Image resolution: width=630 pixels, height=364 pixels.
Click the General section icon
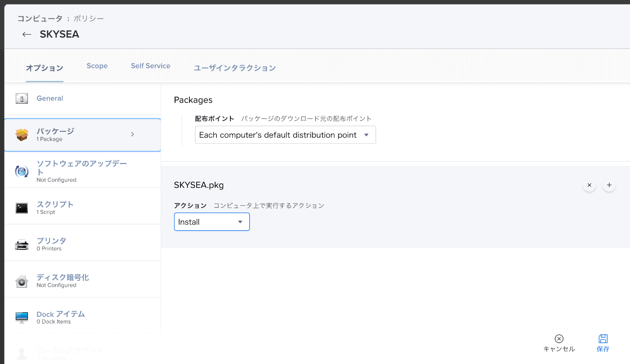(22, 98)
